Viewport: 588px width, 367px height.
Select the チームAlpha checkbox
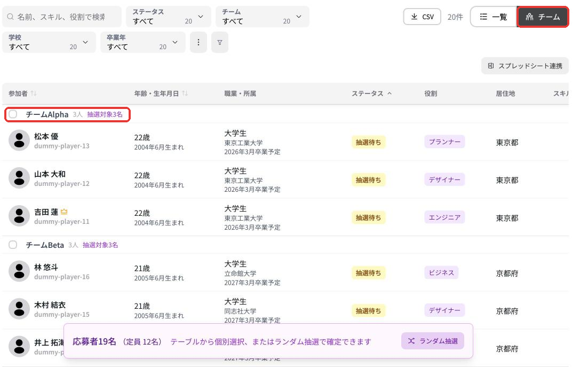[x=13, y=114]
